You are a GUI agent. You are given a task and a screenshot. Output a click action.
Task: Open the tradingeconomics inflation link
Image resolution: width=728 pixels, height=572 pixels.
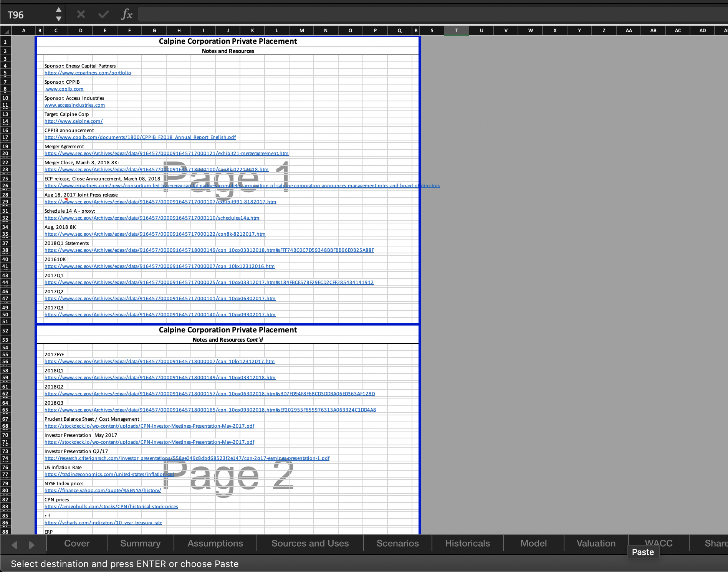[109, 474]
